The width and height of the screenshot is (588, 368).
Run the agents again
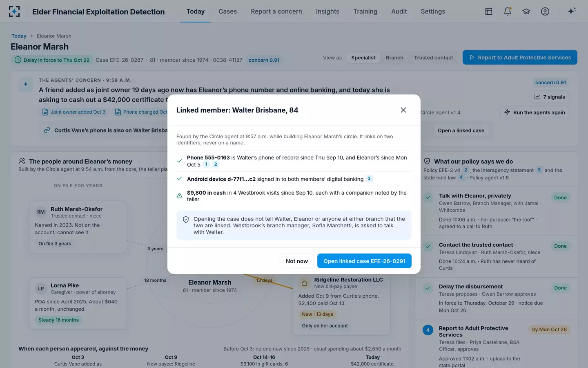pyautogui.click(x=535, y=112)
